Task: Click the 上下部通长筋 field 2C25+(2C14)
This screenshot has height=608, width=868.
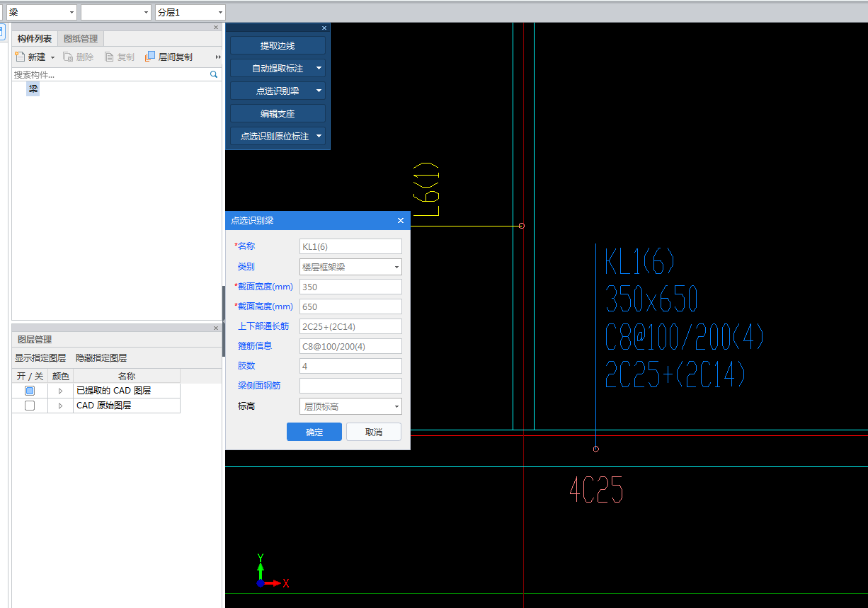Action: click(350, 326)
